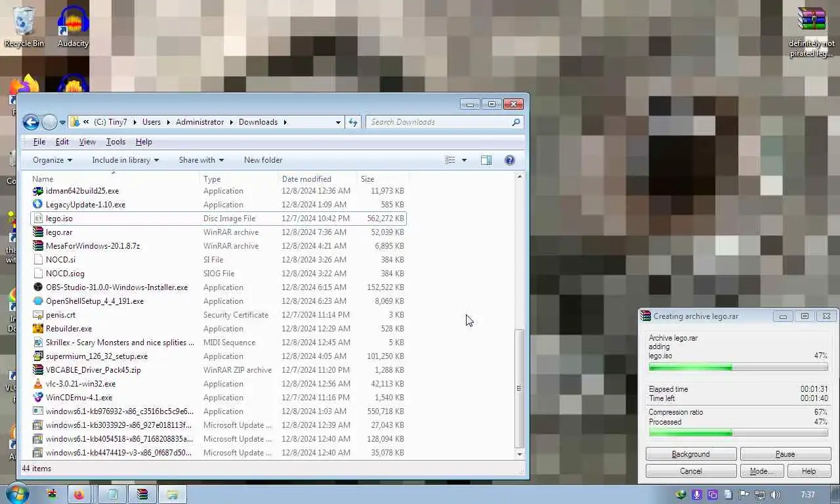Viewport: 840px width, 504px height.
Task: Click the OBS-Studio installer icon
Action: (x=38, y=287)
